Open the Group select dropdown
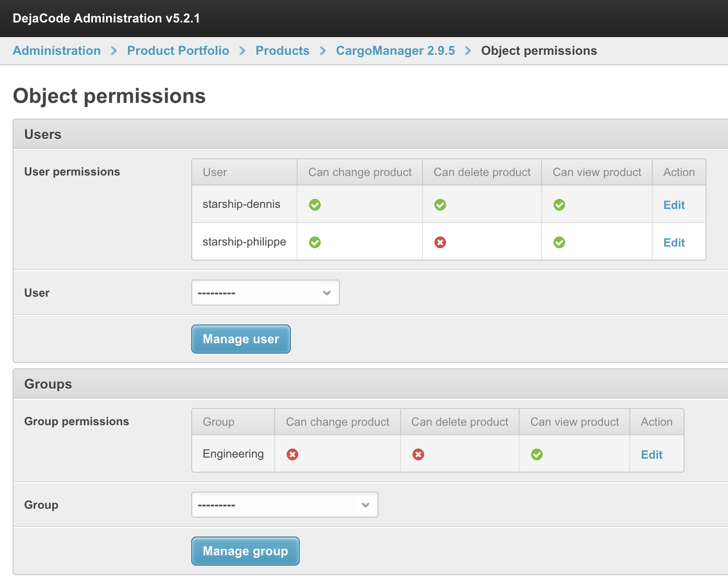The image size is (728, 584). 285,505
